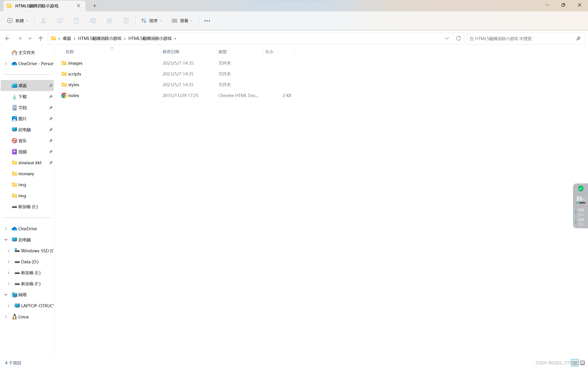The width and height of the screenshot is (588, 367).
Task: Unpin 桌面 using its pin icon
Action: tap(51, 85)
